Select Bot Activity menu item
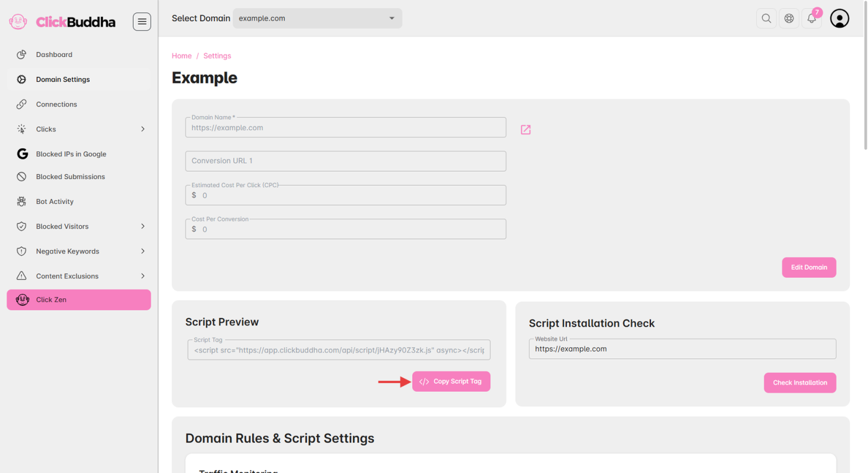The width and height of the screenshot is (868, 473). [55, 201]
